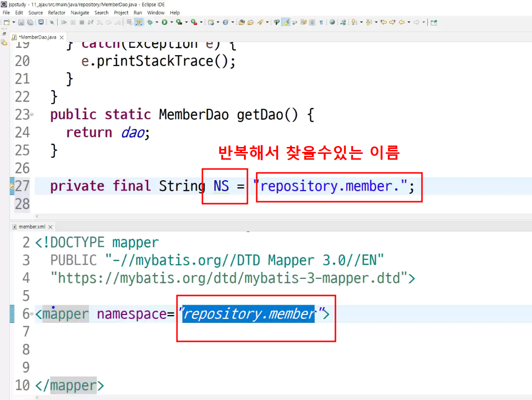Image resolution: width=532 pixels, height=400 pixels.
Task: Open the Window menu
Action: pyautogui.click(x=155, y=13)
